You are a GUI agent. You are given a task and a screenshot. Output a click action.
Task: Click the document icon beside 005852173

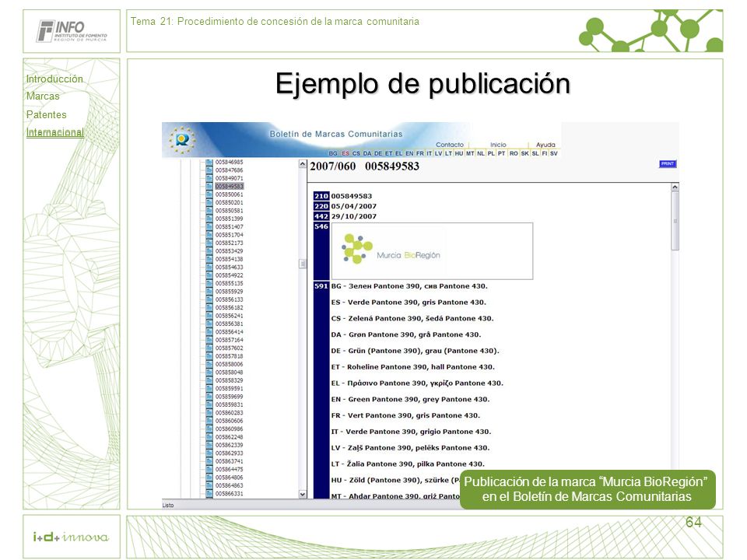209,243
